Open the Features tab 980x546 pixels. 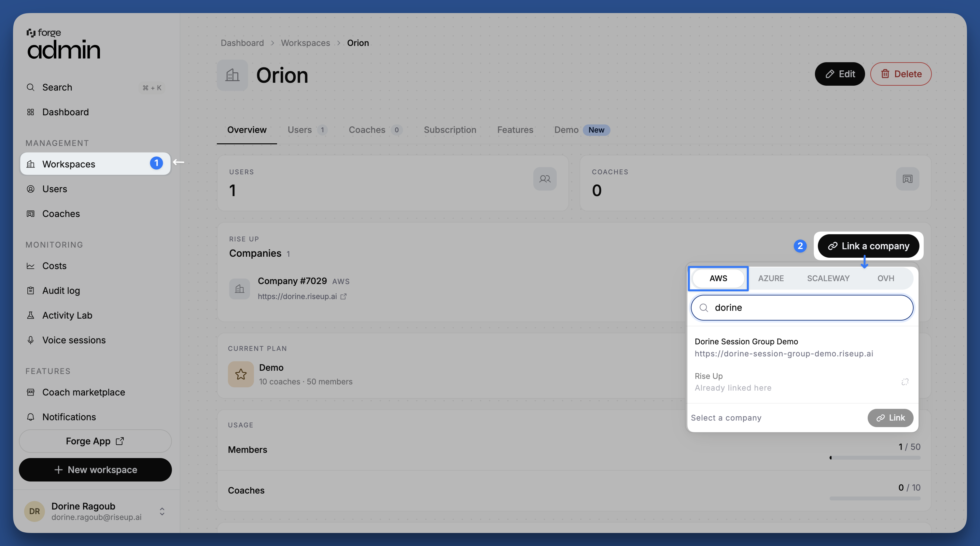515,130
